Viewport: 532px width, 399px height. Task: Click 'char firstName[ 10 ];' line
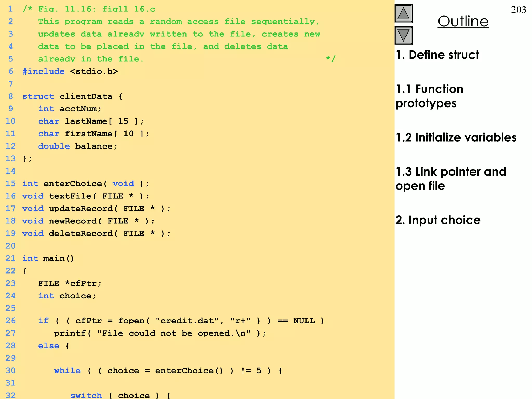(x=94, y=134)
